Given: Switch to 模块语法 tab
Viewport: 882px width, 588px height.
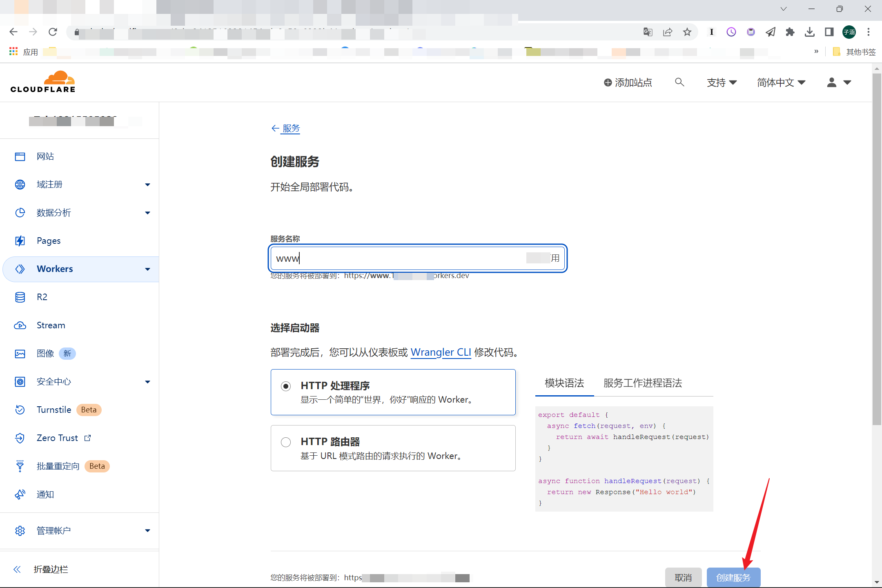Looking at the screenshot, I should pos(564,383).
